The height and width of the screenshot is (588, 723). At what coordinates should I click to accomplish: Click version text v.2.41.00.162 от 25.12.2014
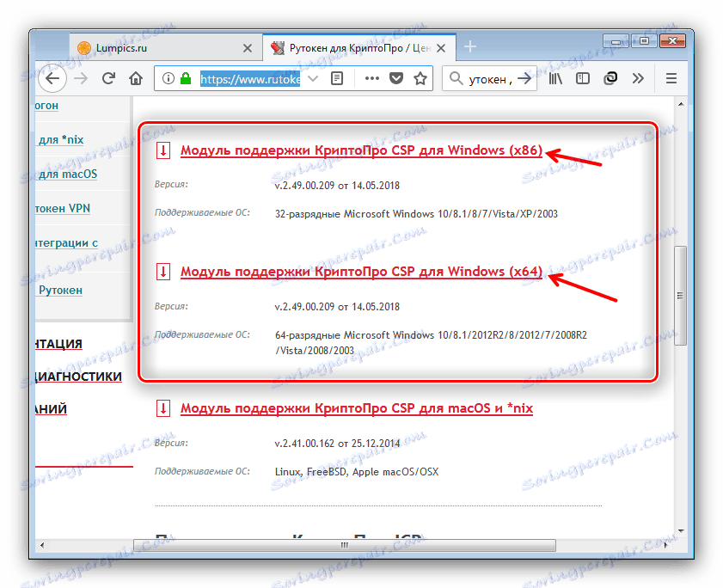[x=337, y=444]
